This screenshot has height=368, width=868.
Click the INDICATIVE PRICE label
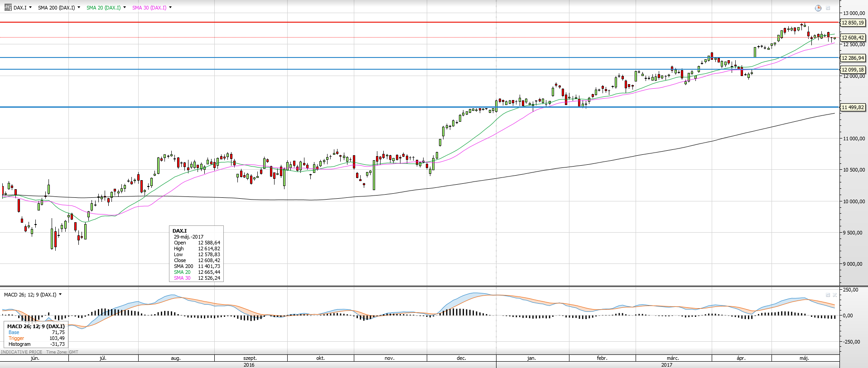coord(22,352)
